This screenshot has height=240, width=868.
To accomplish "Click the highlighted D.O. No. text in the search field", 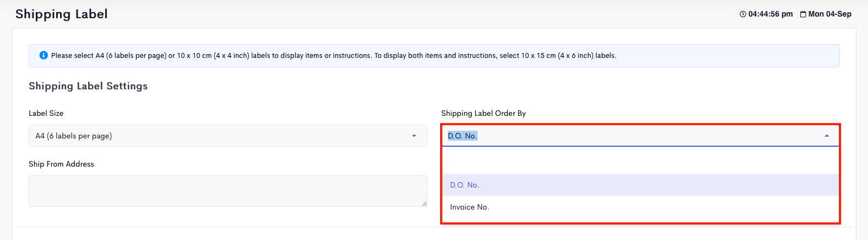I will [463, 136].
